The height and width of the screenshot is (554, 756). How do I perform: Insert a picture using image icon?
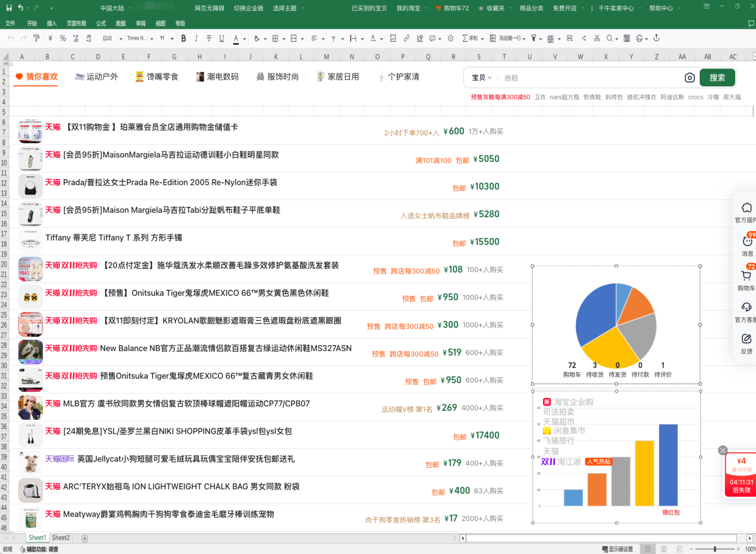pyautogui.click(x=393, y=38)
